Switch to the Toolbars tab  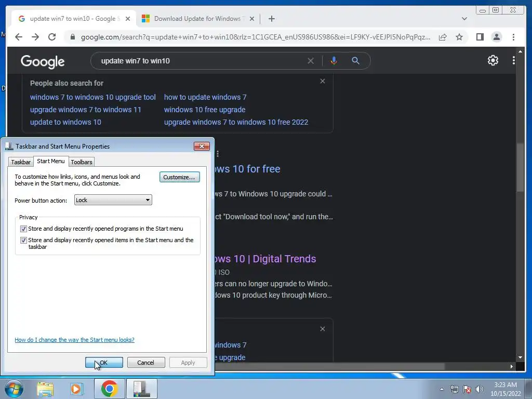82,162
